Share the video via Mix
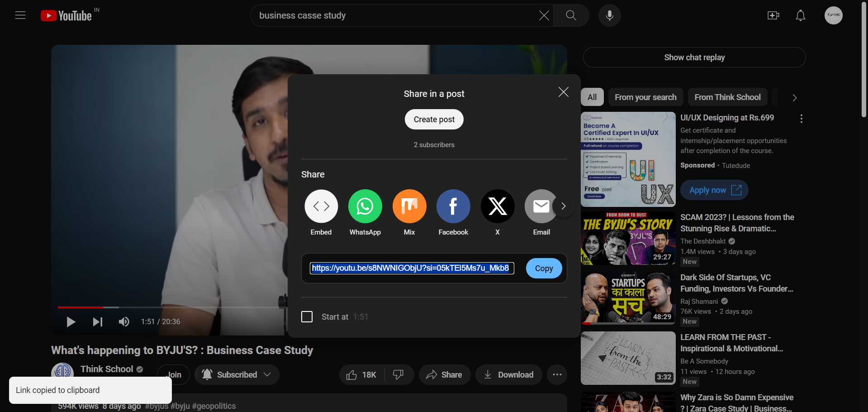Image resolution: width=868 pixels, height=412 pixels. pos(409,206)
